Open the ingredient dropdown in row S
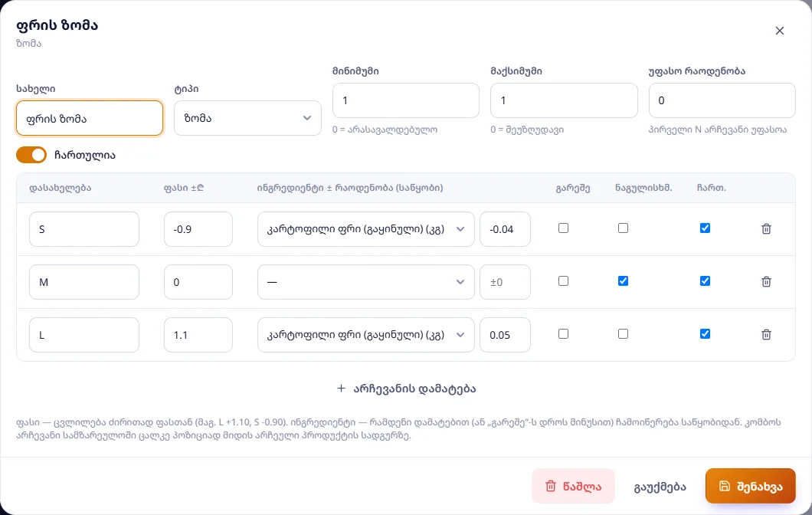This screenshot has width=812, height=515. tap(365, 229)
